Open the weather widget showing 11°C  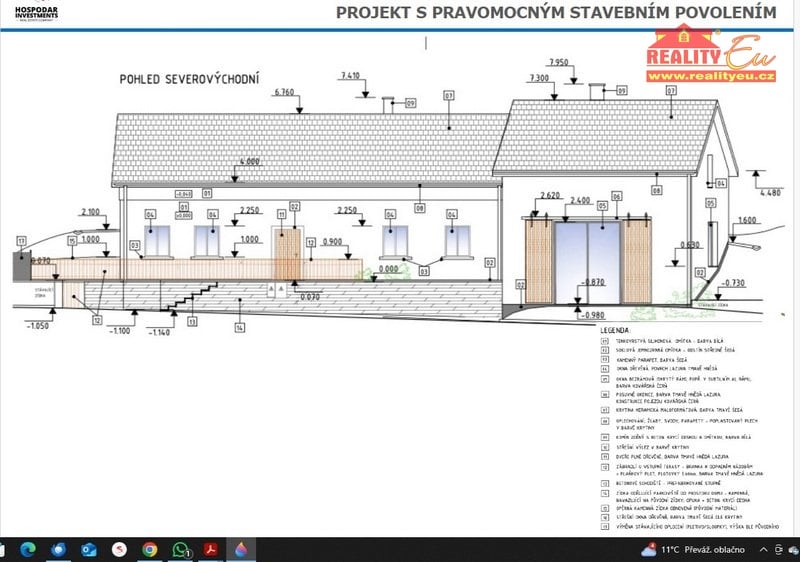tap(692, 549)
